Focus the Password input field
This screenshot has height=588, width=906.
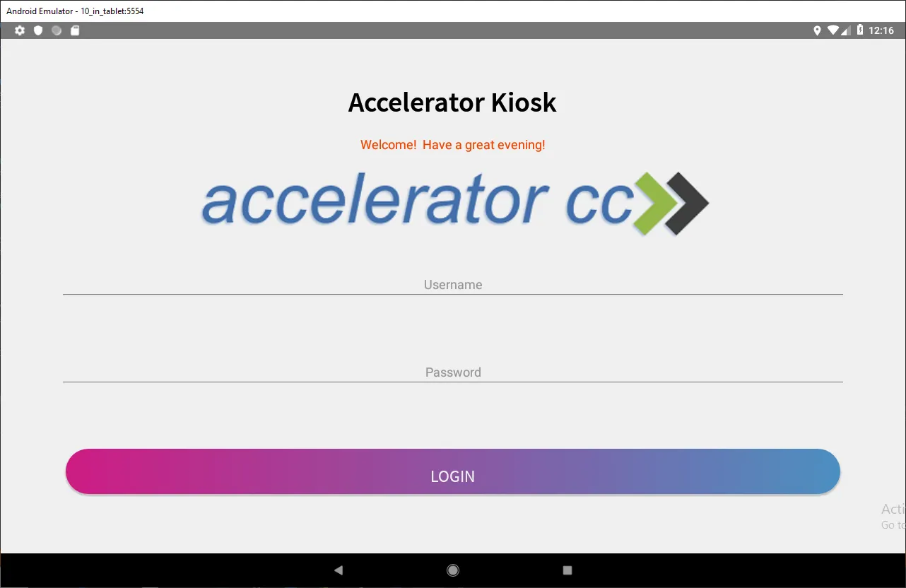453,372
